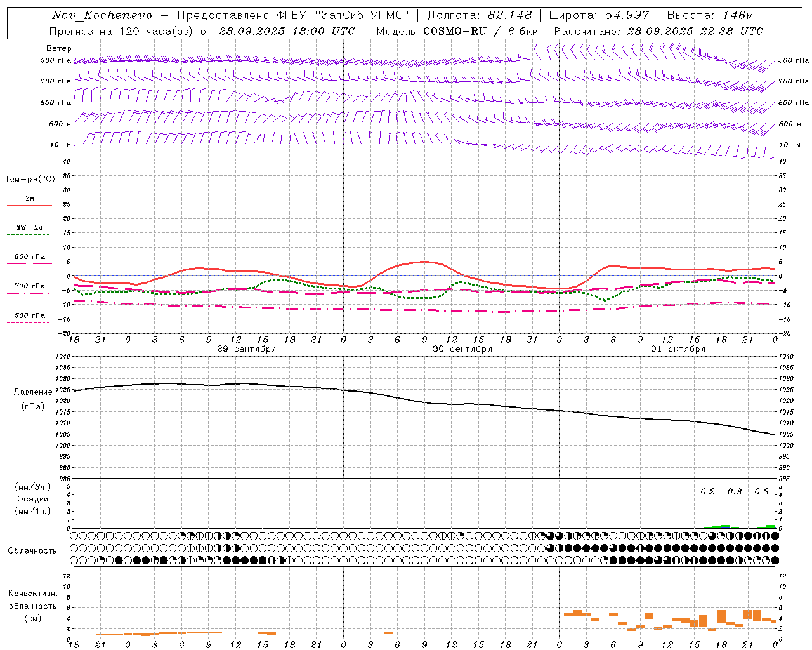
Task: Select the text Предоставлено ФГБУ "ЗапСиб УГМС"
Action: pyautogui.click(x=293, y=15)
